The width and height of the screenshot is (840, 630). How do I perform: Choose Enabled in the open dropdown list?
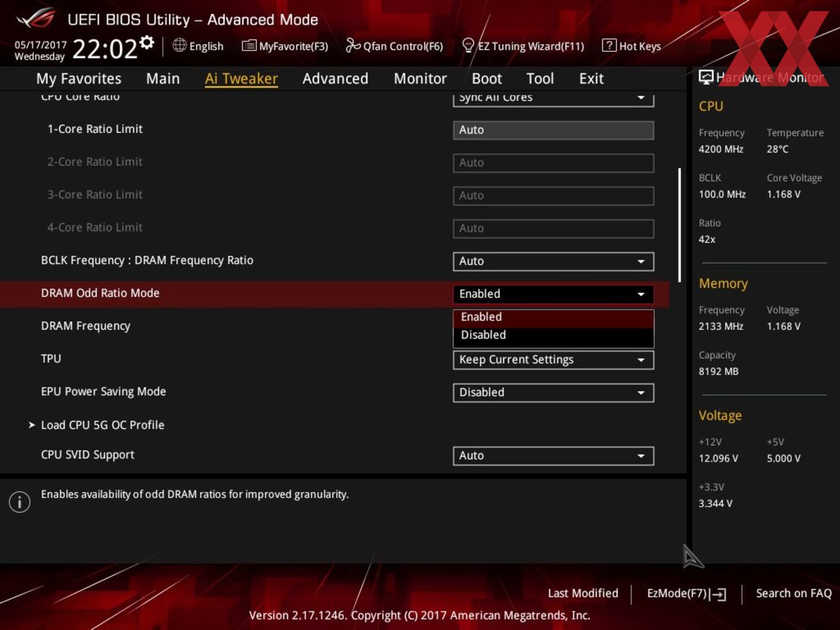(x=553, y=317)
